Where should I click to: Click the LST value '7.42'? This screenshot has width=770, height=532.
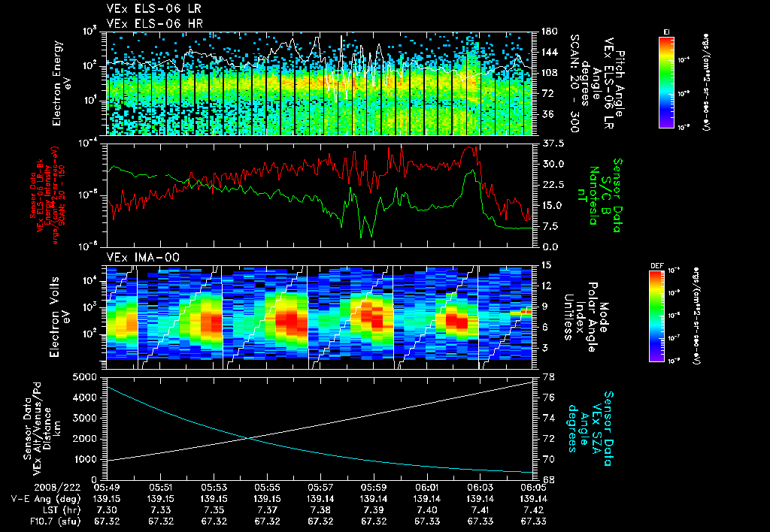tap(533, 510)
